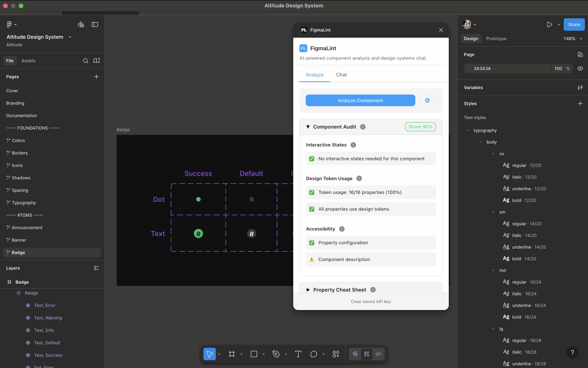
Task: Collapse all layers icon
Action: point(96,268)
